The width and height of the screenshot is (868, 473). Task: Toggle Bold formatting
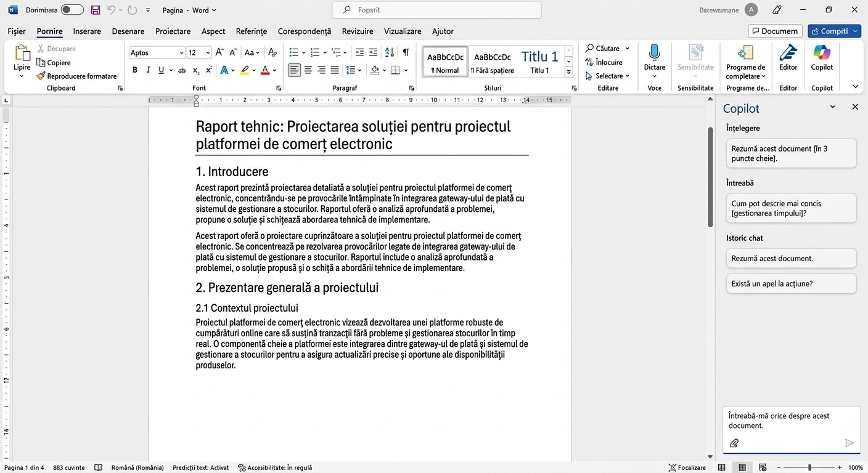click(x=135, y=70)
